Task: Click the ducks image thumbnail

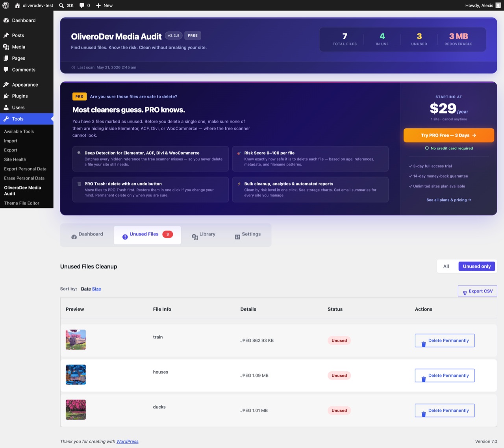Action: click(x=76, y=410)
